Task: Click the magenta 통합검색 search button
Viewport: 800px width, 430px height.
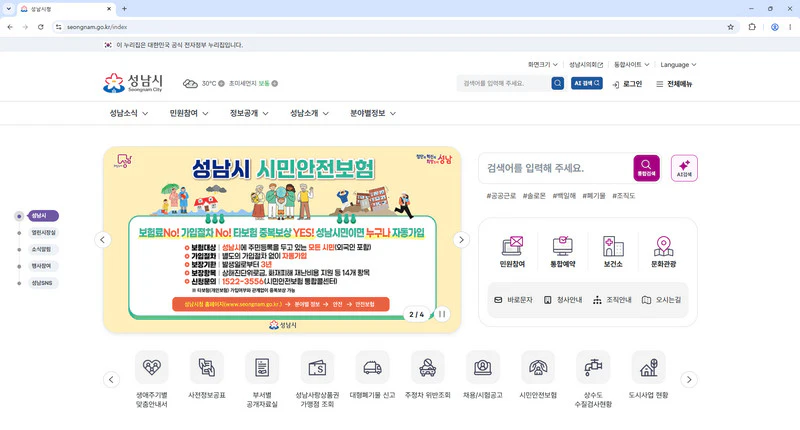Action: (x=646, y=168)
